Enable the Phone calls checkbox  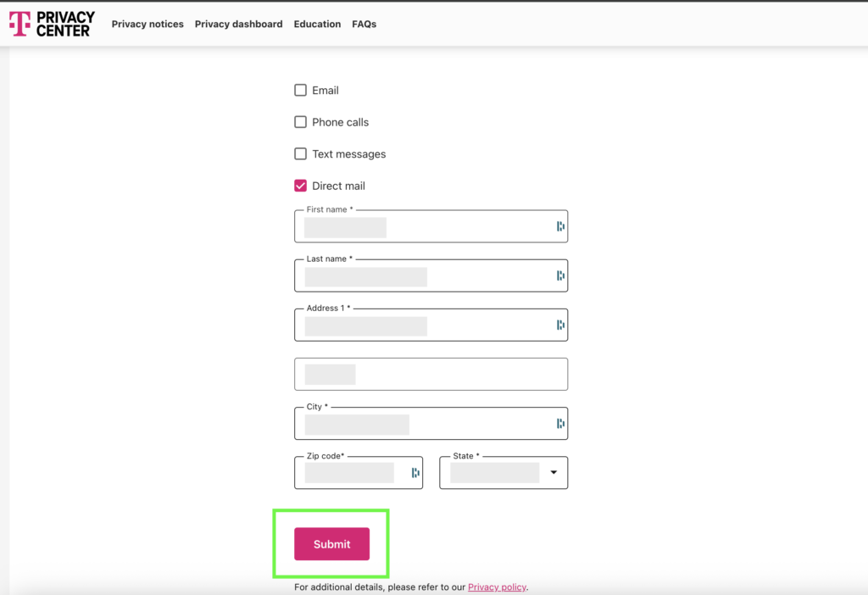tap(300, 122)
